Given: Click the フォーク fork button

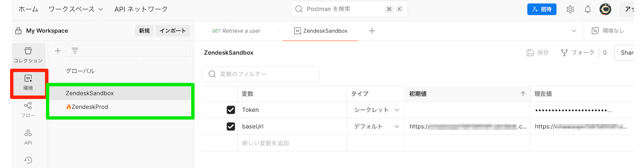Looking at the screenshot, I should coord(578,53).
